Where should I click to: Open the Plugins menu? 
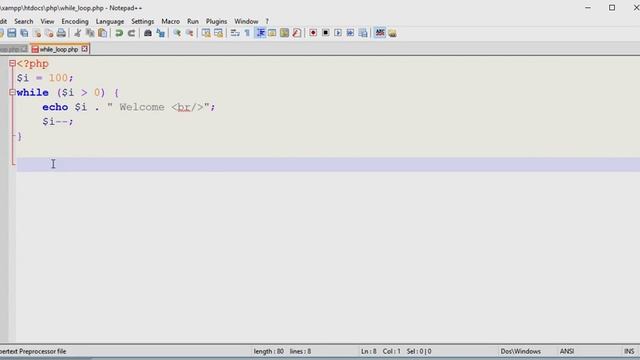pyautogui.click(x=216, y=21)
